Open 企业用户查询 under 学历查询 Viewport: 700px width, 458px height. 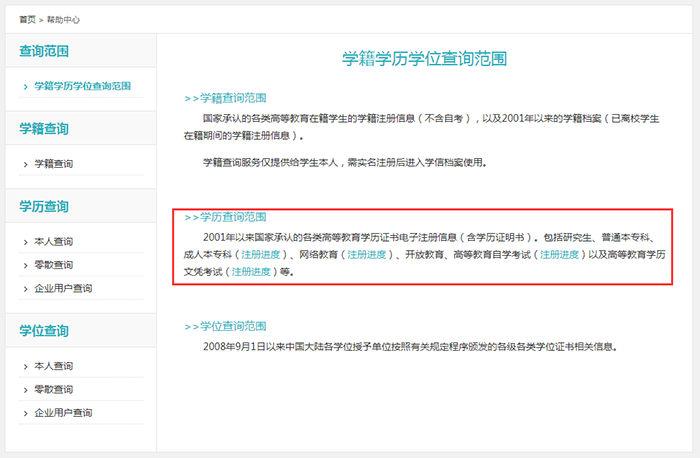[x=63, y=288]
